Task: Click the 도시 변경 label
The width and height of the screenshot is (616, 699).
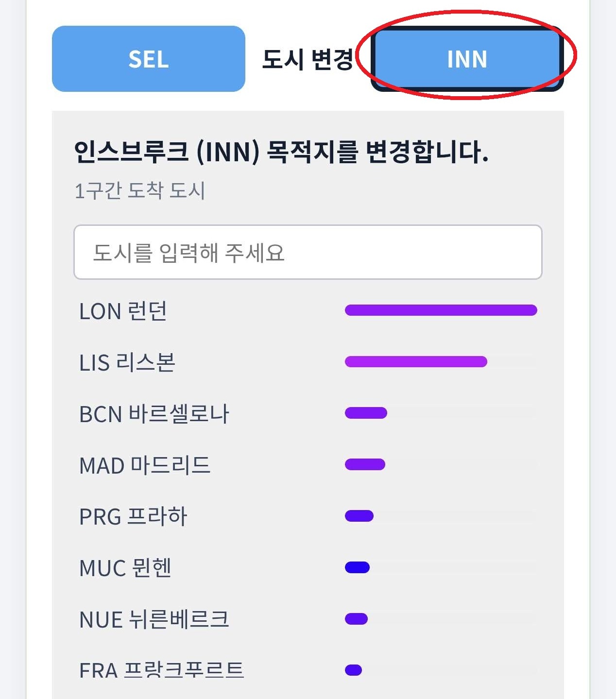Action: 308,60
